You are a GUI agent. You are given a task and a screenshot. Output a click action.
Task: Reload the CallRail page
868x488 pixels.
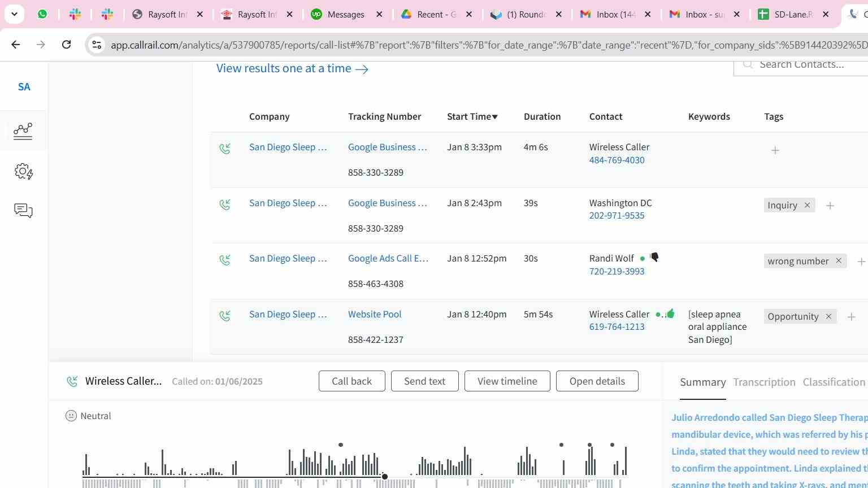pos(66,44)
